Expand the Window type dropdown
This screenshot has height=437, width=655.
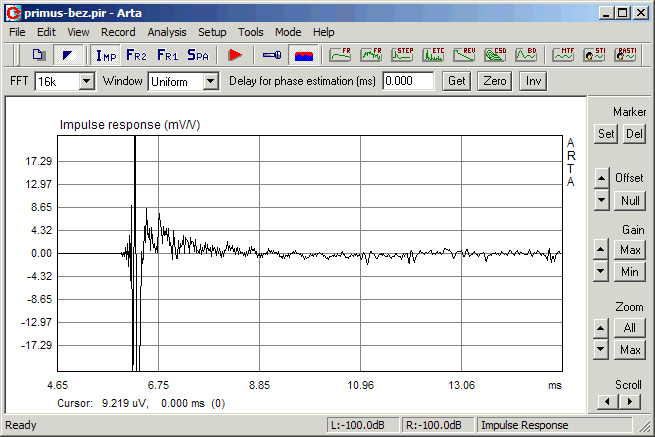coord(211,81)
